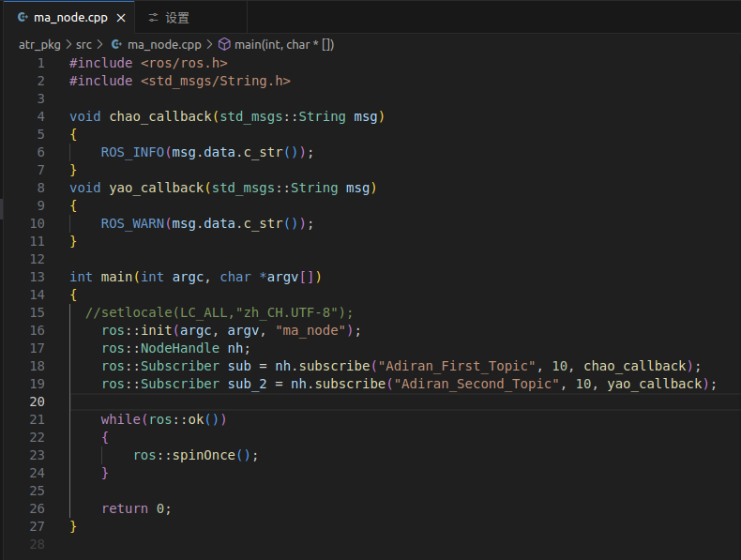Open src breadcrumb folder

click(83, 45)
